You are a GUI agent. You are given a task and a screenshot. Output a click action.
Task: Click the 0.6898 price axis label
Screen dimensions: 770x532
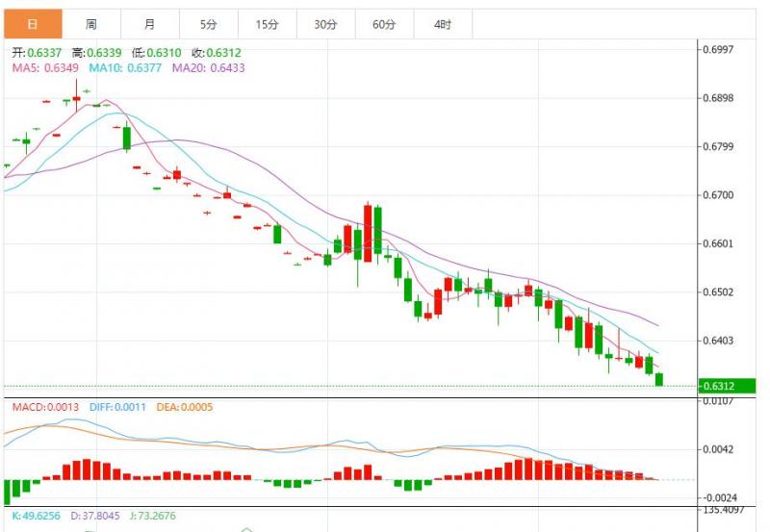tap(718, 98)
